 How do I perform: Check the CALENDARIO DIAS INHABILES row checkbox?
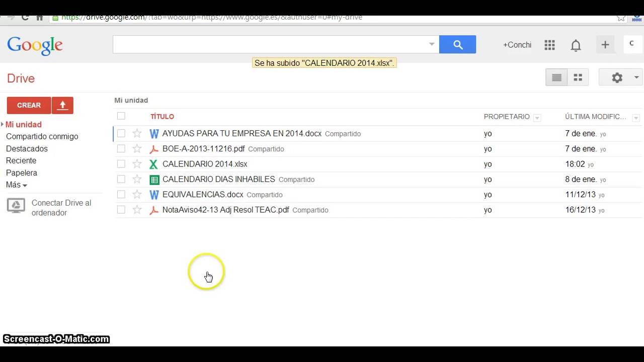[121, 179]
